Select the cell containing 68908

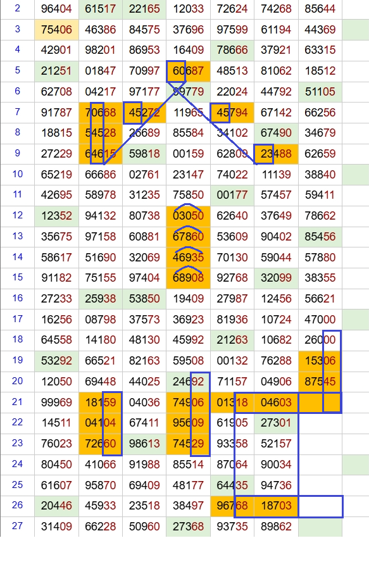pos(188,278)
